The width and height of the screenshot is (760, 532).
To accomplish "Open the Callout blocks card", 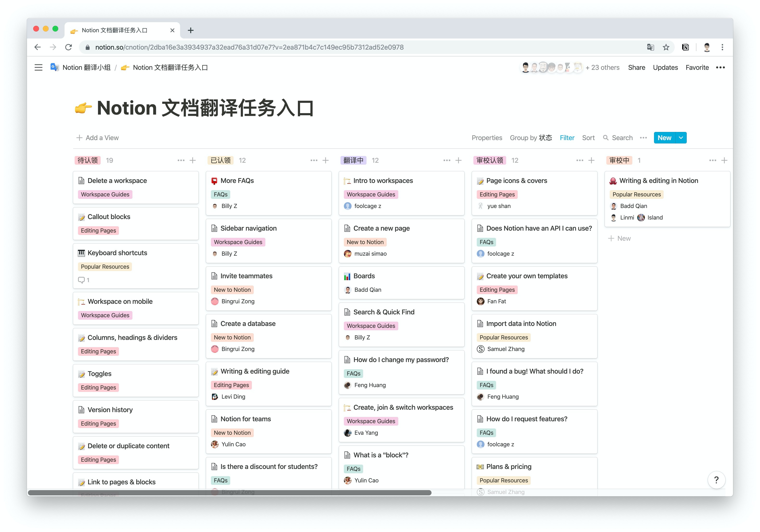I will [x=136, y=223].
